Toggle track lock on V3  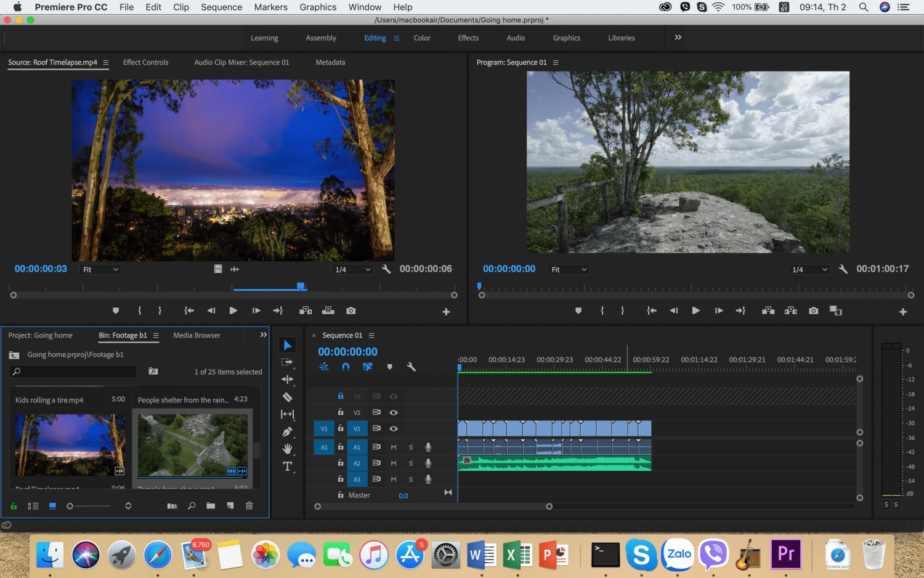pos(341,396)
